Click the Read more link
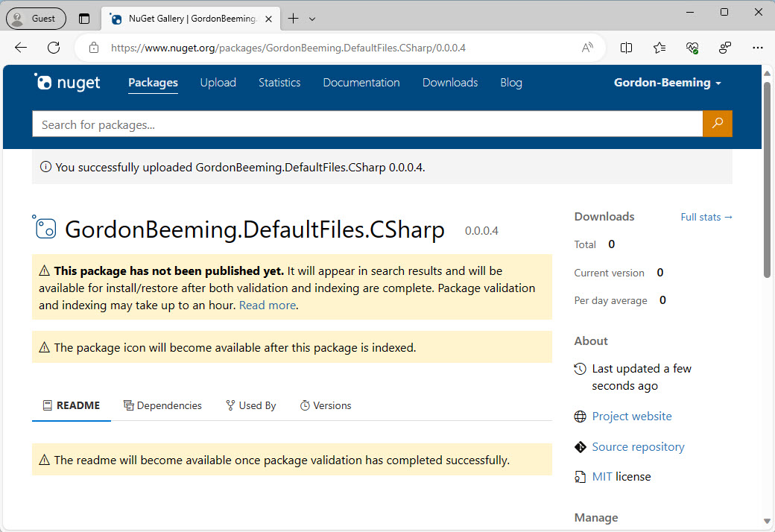This screenshot has width=775, height=532. click(x=268, y=305)
